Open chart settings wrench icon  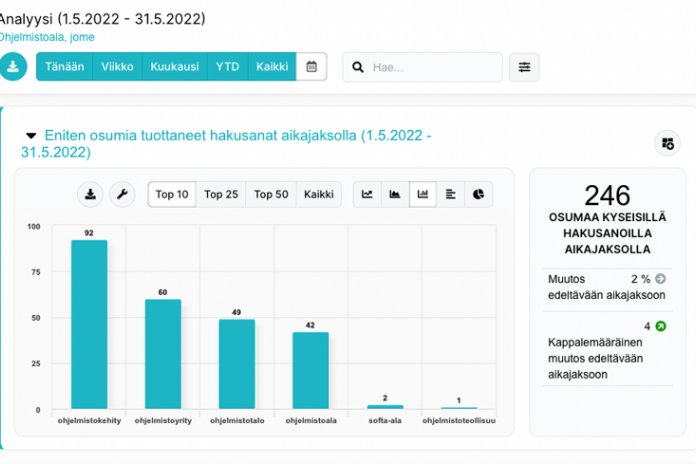(122, 194)
